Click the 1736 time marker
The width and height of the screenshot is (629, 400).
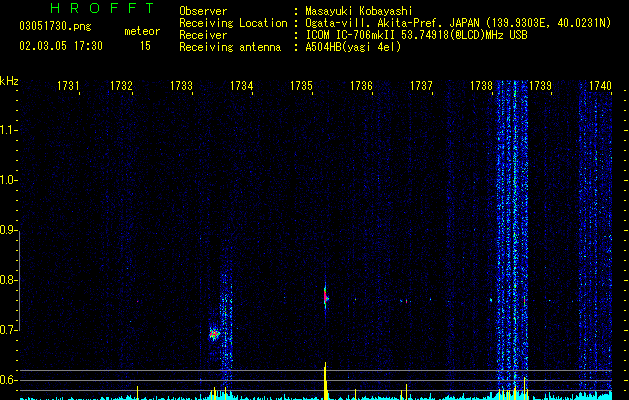click(x=361, y=86)
